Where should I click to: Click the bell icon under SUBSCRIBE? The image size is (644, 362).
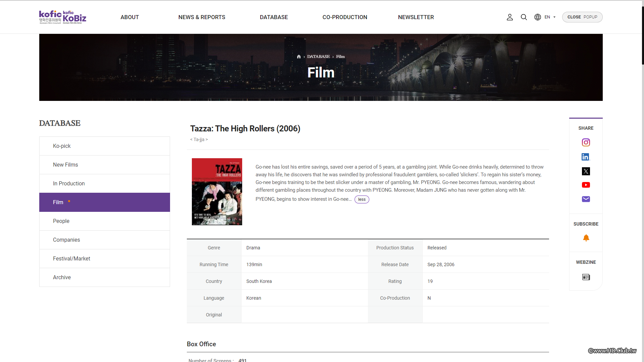point(586,238)
